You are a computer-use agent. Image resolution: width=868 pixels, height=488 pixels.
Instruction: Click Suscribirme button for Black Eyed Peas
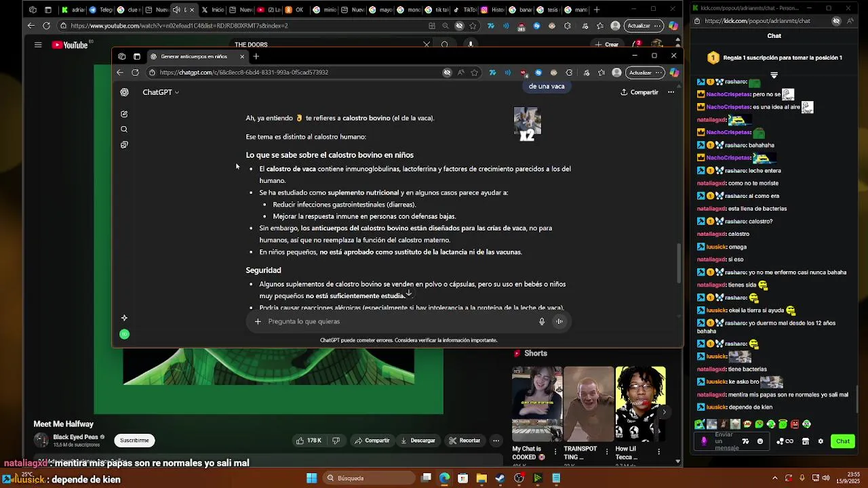(x=134, y=441)
